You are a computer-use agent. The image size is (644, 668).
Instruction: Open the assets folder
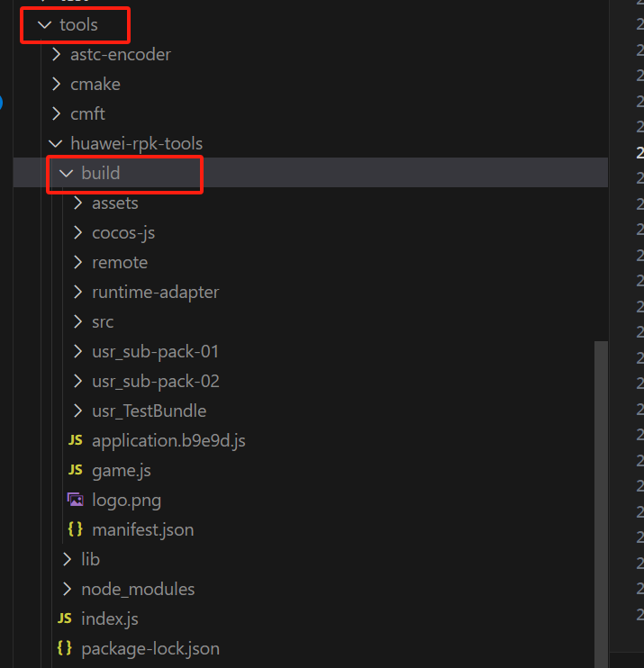pos(114,203)
